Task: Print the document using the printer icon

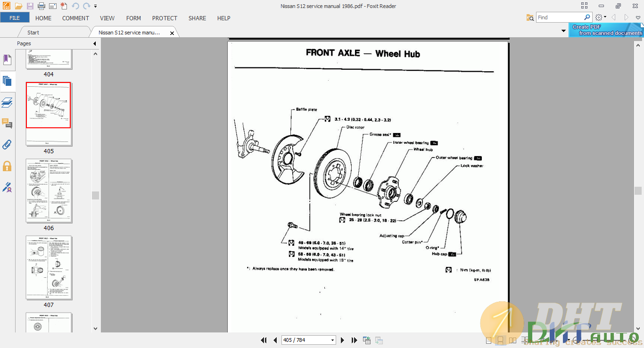Action: (x=41, y=6)
